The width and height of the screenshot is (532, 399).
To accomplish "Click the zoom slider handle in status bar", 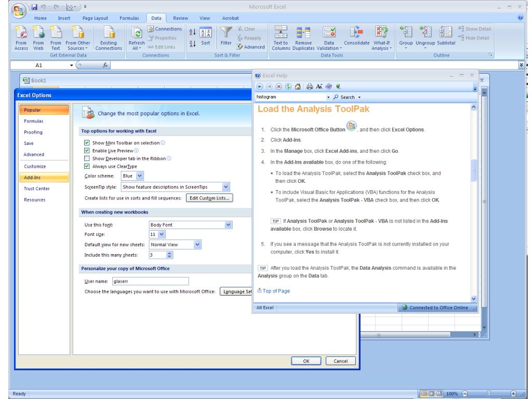I will tap(488, 394).
